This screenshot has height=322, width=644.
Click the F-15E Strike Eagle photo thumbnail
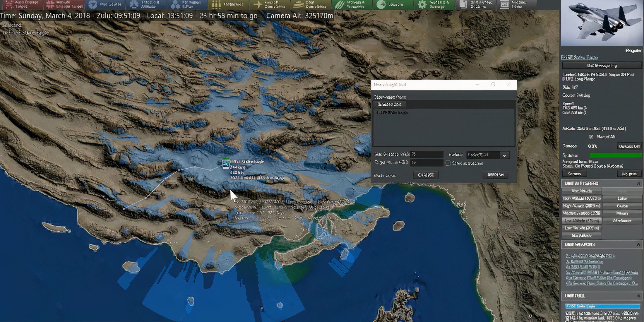[602, 23]
